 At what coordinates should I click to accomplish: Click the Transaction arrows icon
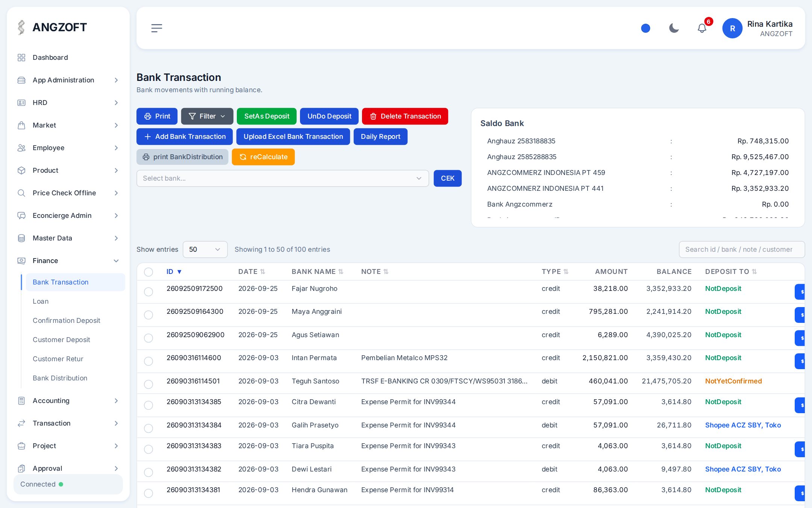(21, 423)
